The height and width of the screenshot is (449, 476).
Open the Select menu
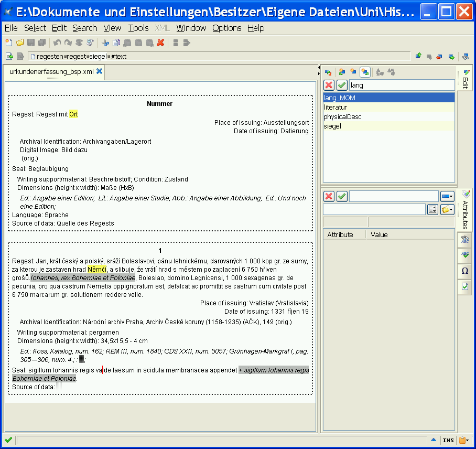pyautogui.click(x=35, y=28)
